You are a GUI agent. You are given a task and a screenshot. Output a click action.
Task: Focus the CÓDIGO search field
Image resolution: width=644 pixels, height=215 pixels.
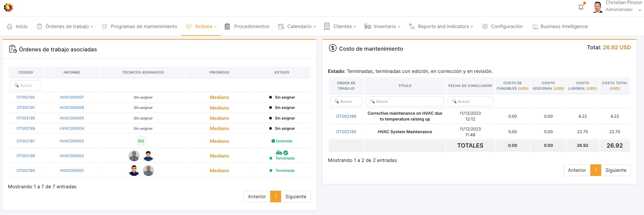point(26,85)
